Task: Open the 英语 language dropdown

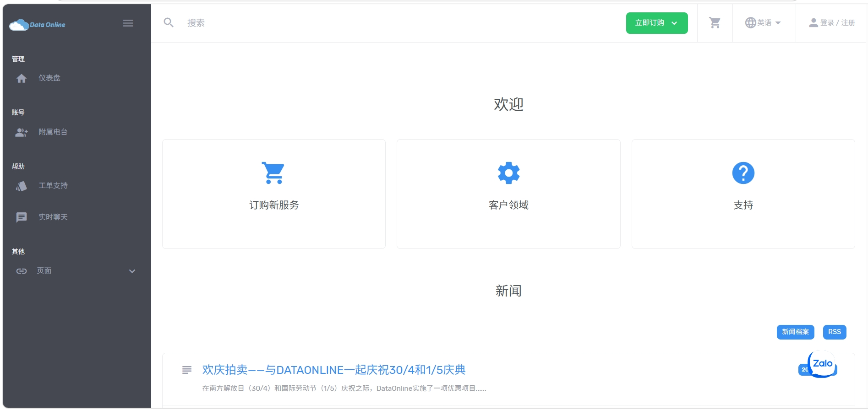Action: pos(763,23)
